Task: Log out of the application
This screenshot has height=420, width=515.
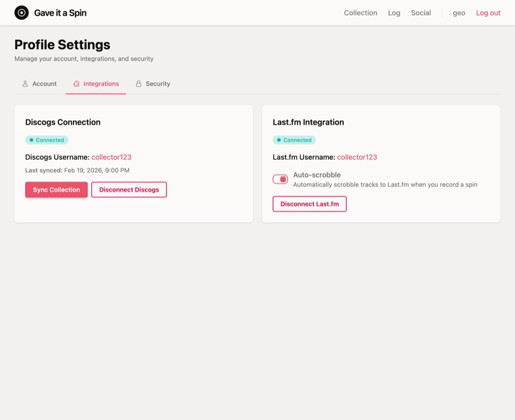Action: point(488,13)
